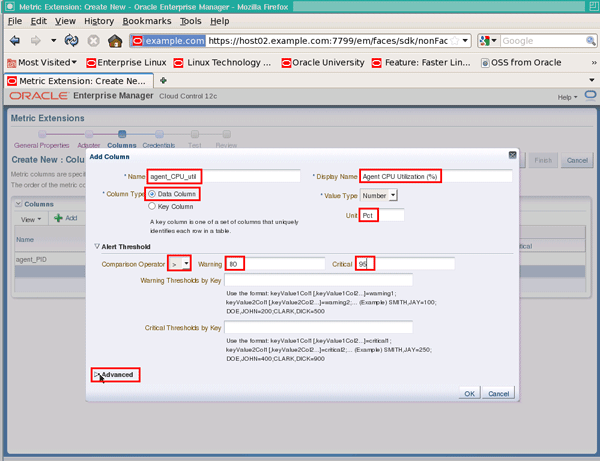The width and height of the screenshot is (600, 461).
Task: Open the Help menu in menu bar
Action: [220, 21]
